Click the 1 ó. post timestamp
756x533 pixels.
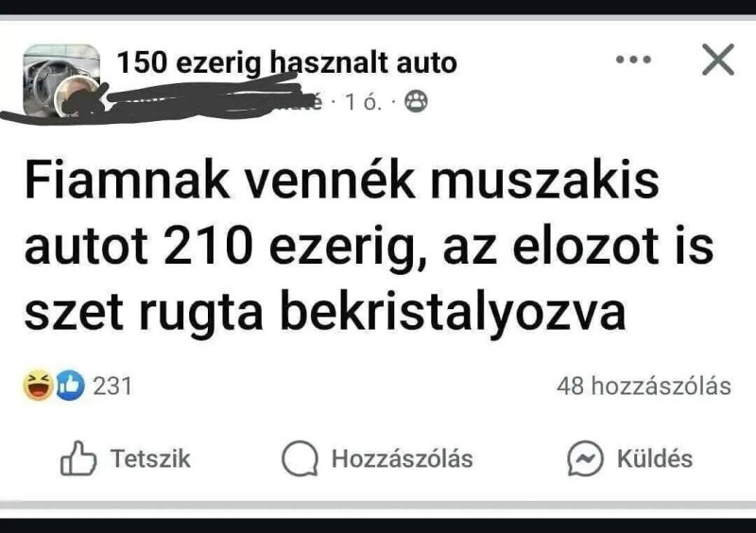point(363,102)
